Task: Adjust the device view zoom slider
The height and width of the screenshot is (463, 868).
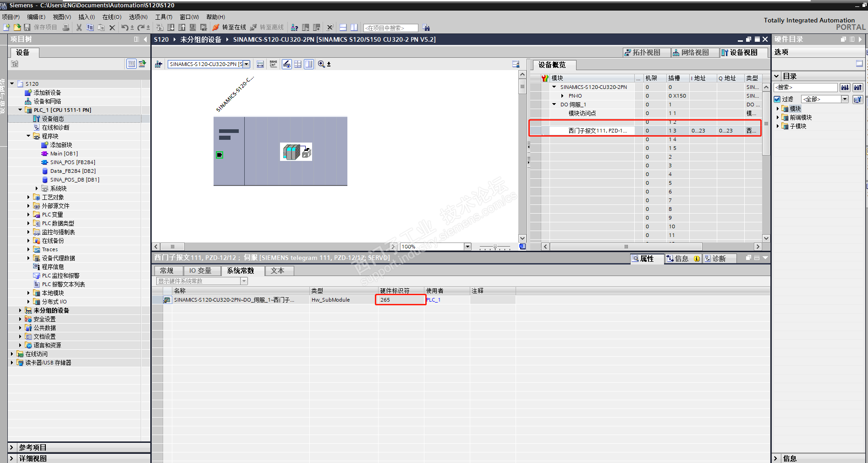Action: click(495, 247)
